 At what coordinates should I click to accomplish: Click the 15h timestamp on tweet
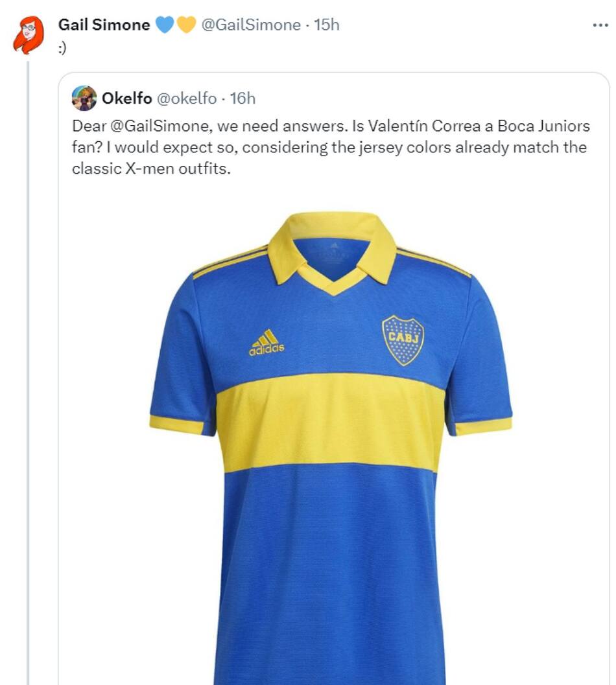pyautogui.click(x=327, y=25)
